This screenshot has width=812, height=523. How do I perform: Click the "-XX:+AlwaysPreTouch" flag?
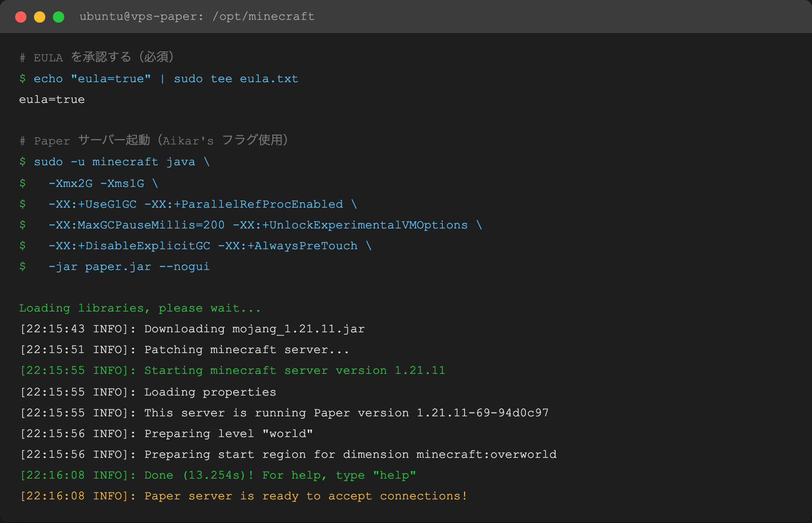(x=288, y=246)
